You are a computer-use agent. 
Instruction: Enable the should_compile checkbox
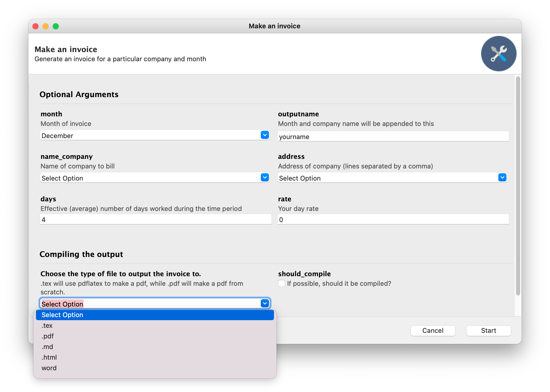282,283
